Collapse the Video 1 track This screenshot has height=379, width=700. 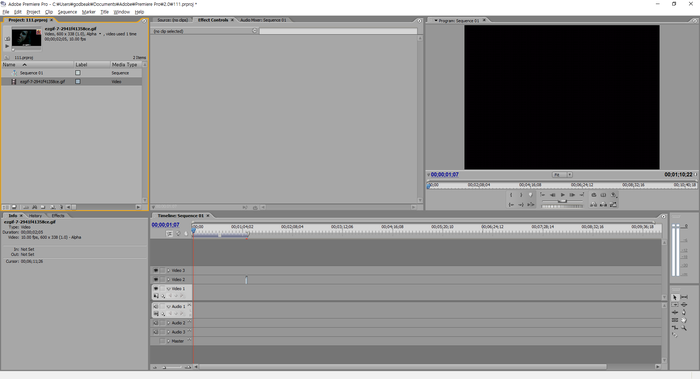[169, 289]
